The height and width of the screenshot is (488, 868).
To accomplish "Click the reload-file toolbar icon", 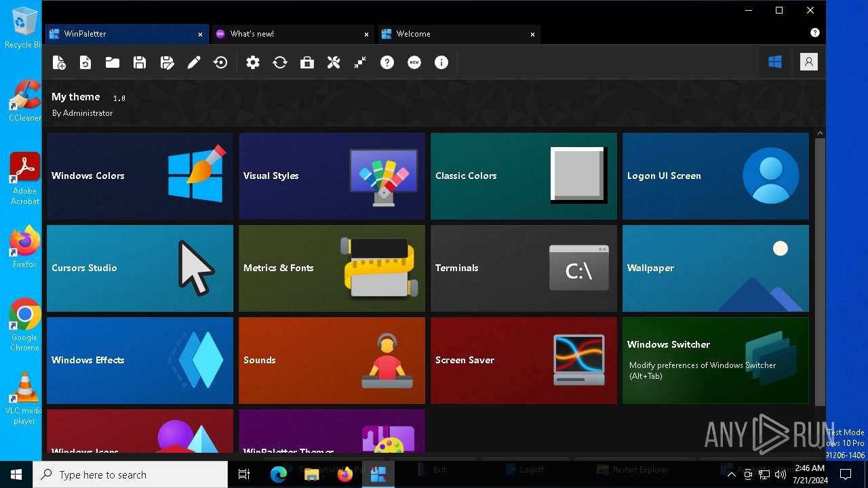I will click(85, 62).
